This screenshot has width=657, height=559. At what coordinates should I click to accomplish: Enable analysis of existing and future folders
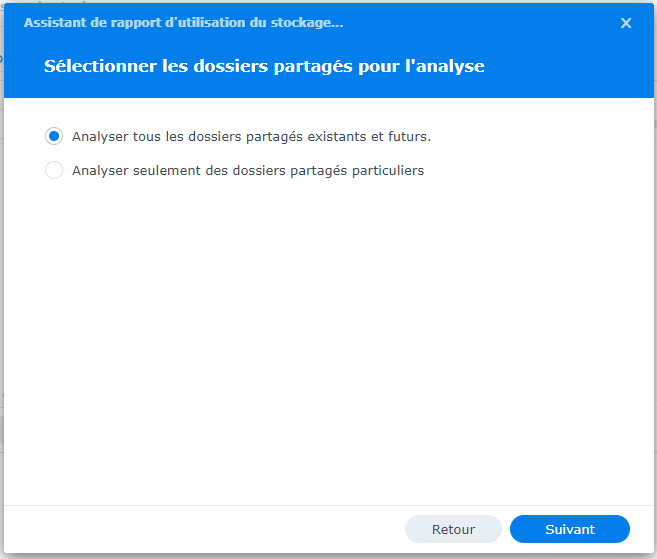[x=54, y=136]
